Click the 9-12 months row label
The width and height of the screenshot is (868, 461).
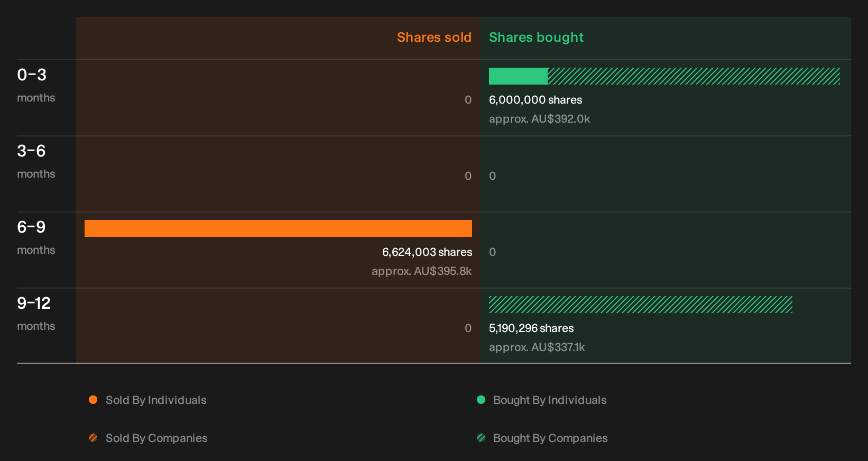36,313
